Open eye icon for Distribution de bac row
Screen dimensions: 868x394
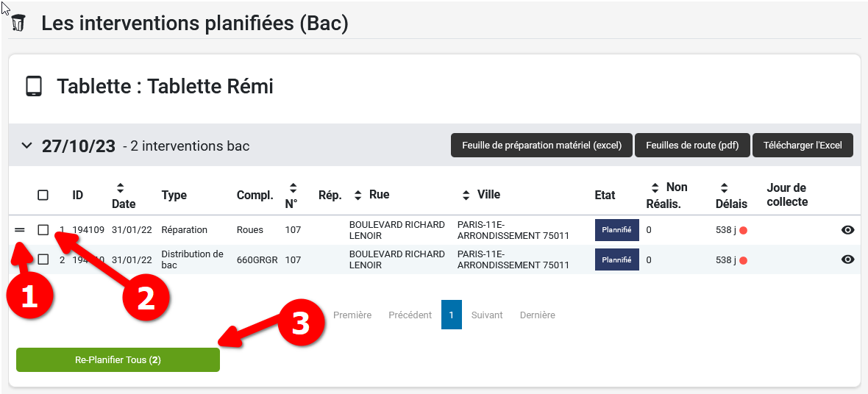pos(847,259)
